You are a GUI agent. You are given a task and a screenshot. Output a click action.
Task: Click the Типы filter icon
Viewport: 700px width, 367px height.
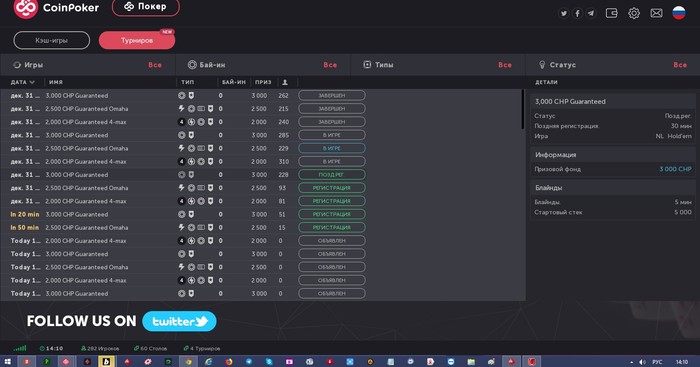point(367,65)
